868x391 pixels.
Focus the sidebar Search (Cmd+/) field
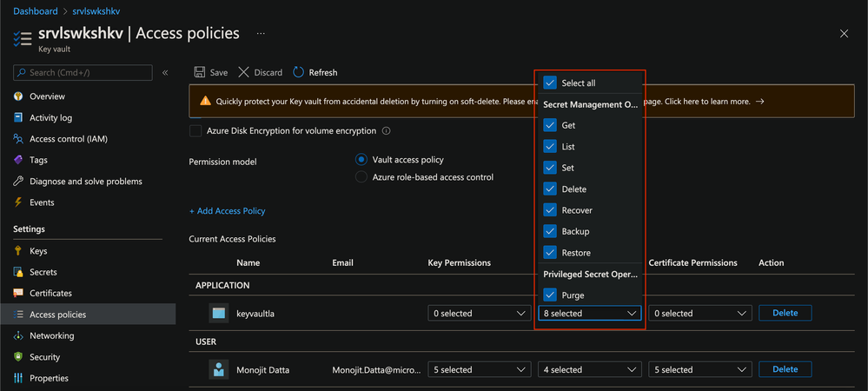(83, 72)
